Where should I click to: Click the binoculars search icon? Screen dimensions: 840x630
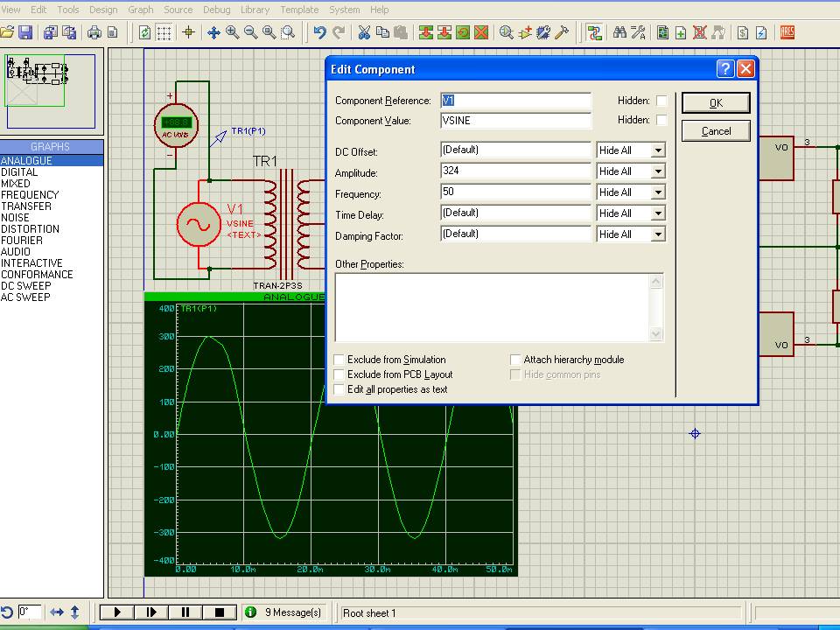619,32
